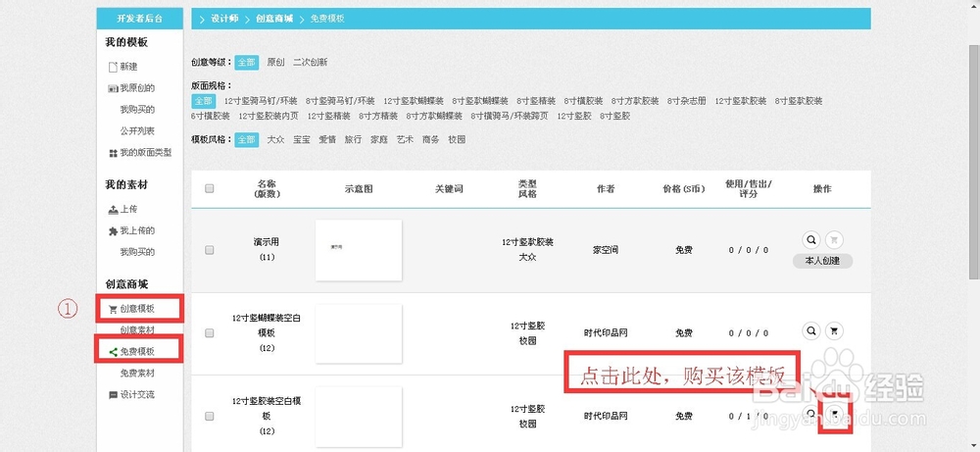This screenshot has width=980, height=452.
Task: Preview 12寸竖蝴蝶装空白模板 with magnifier icon
Action: click(811, 330)
